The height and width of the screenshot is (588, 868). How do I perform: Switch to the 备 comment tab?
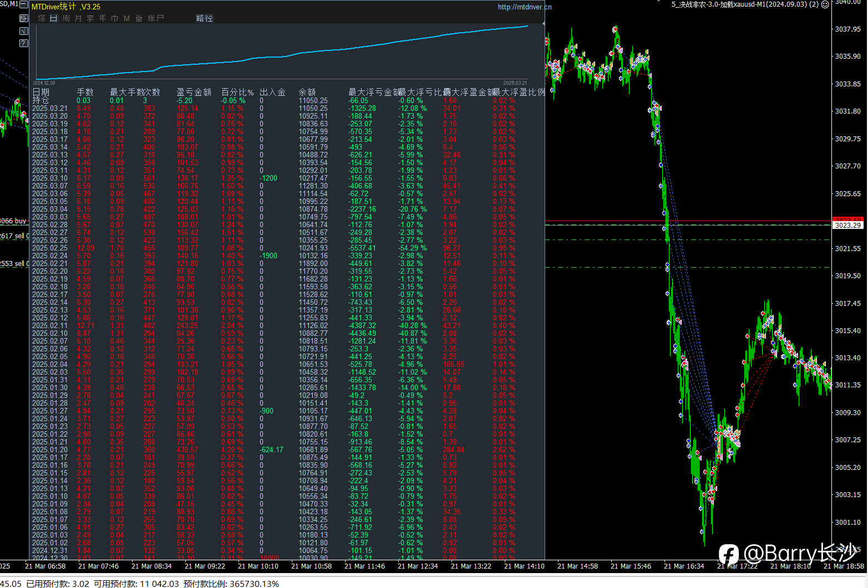tap(139, 18)
